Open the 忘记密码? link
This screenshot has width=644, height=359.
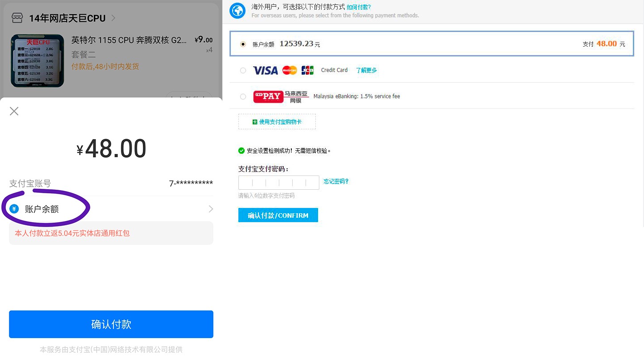(x=336, y=181)
